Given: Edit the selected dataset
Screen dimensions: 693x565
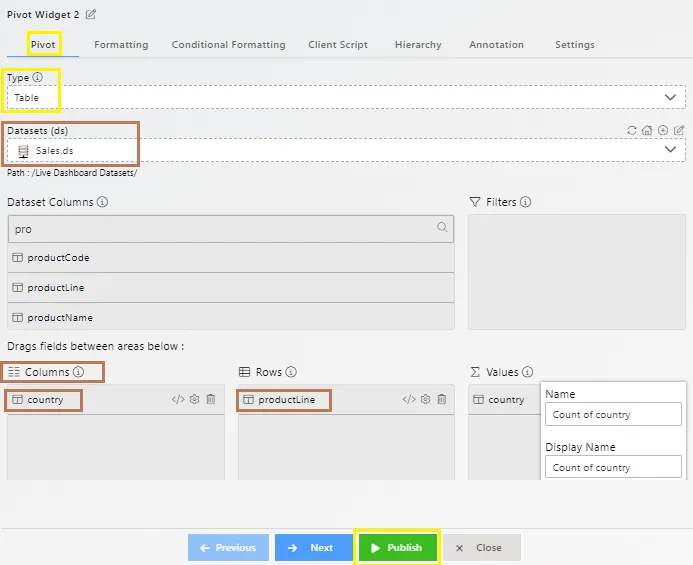Looking at the screenshot, I should click(679, 130).
